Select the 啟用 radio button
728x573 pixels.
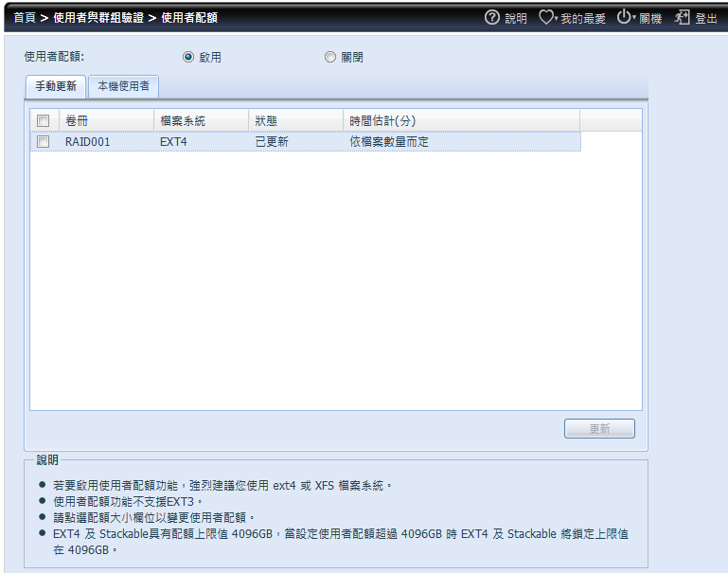188,57
